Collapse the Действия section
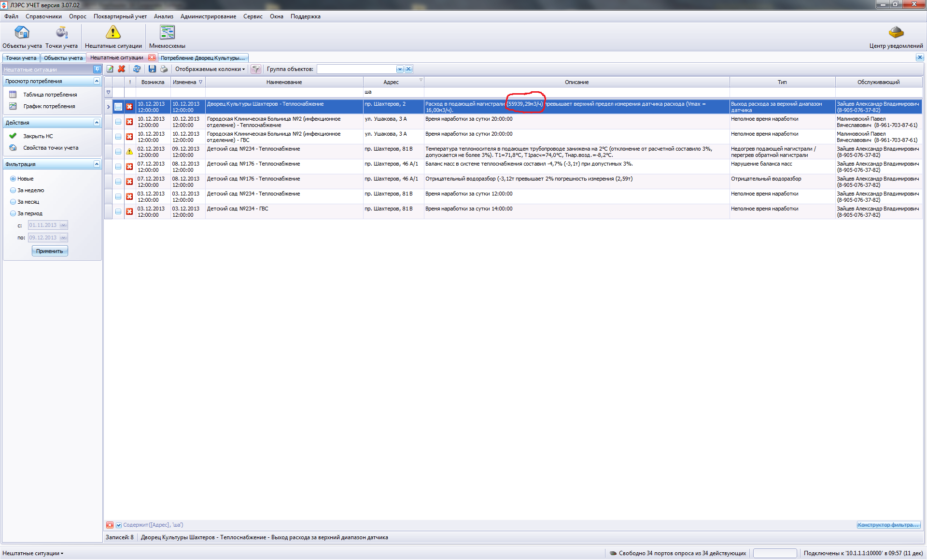The height and width of the screenshot is (560, 927). tap(97, 123)
